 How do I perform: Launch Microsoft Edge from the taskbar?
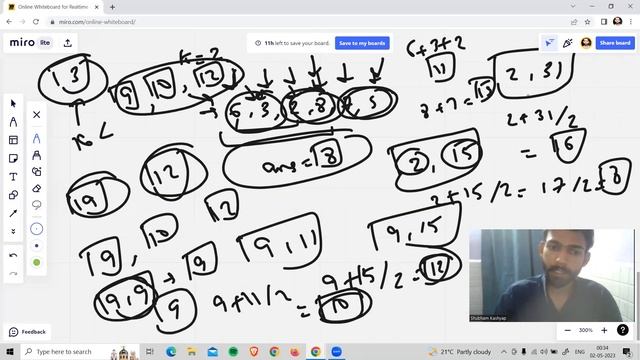(171, 351)
